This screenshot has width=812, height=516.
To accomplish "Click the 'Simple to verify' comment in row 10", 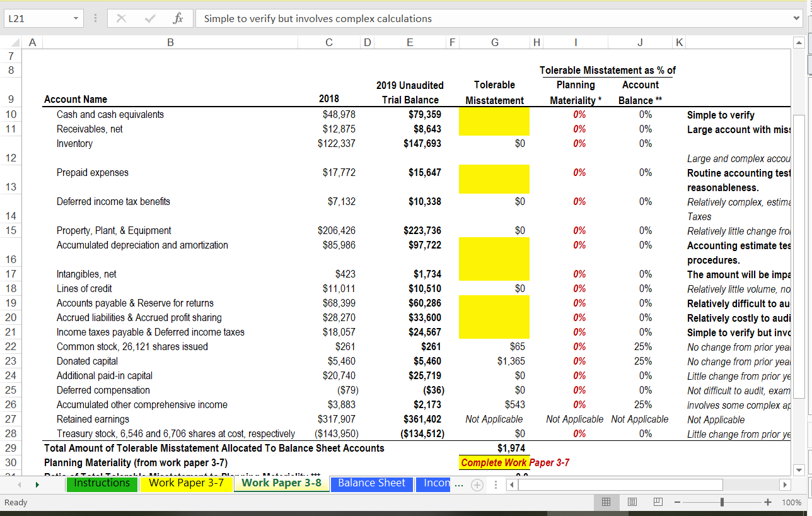I will tap(721, 115).
